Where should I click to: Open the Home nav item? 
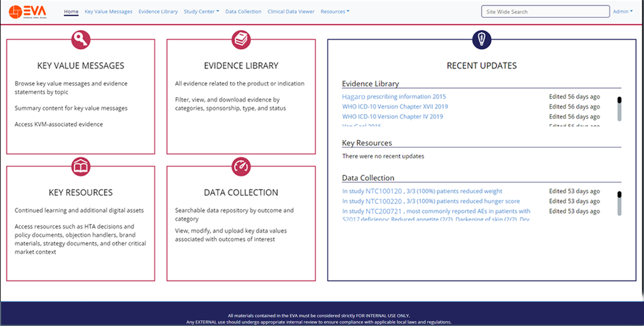tap(71, 11)
